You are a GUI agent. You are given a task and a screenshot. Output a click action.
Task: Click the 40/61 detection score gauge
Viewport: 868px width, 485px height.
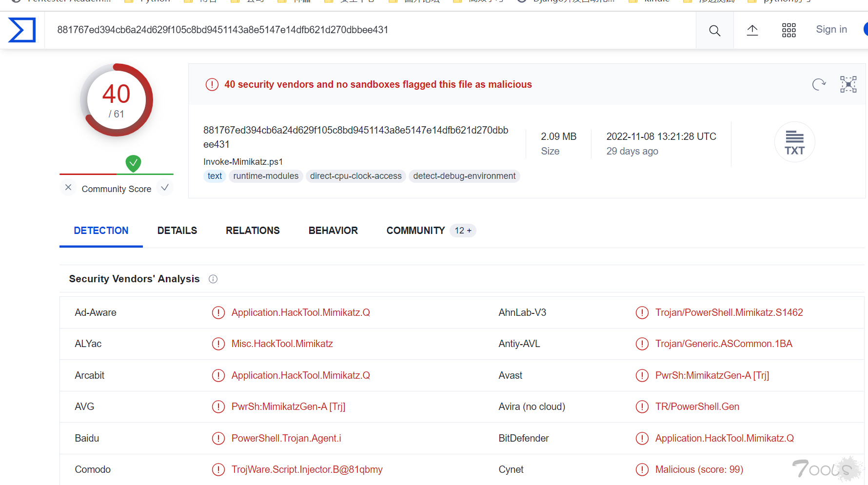pos(117,100)
